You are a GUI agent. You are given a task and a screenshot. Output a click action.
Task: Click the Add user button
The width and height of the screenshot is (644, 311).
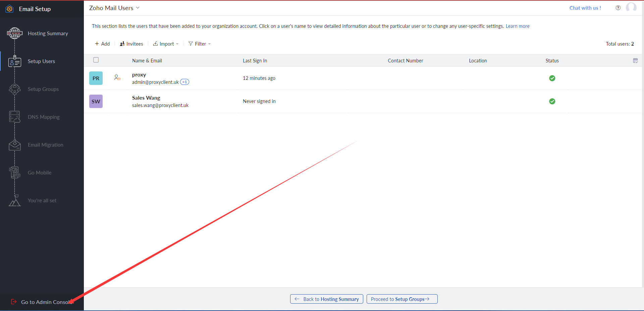[x=102, y=44]
